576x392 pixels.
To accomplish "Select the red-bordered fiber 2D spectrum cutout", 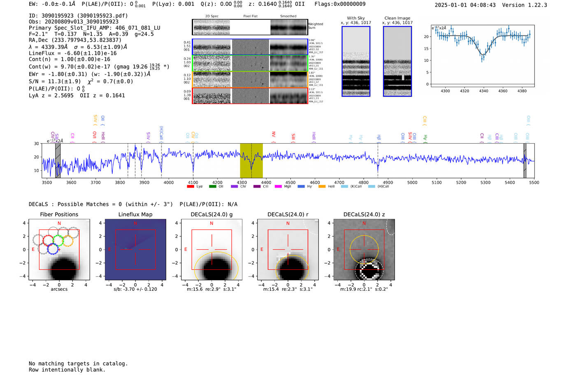I will (250, 95).
